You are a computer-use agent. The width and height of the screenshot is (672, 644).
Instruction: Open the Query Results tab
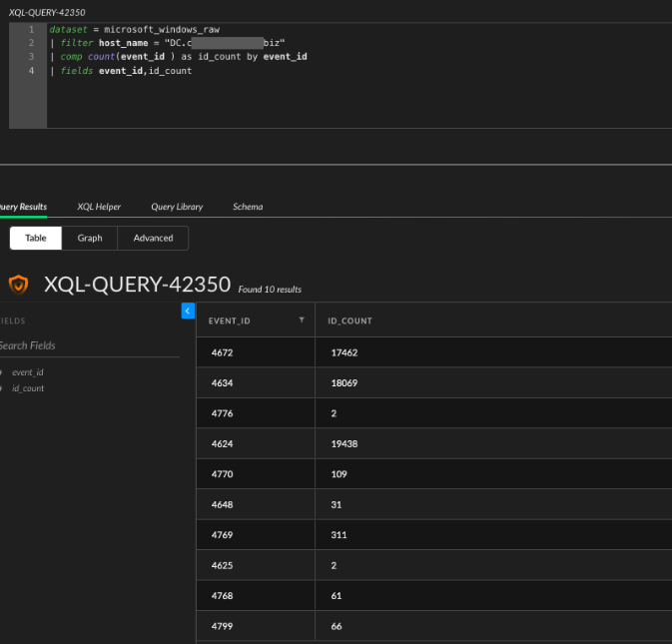tap(22, 207)
